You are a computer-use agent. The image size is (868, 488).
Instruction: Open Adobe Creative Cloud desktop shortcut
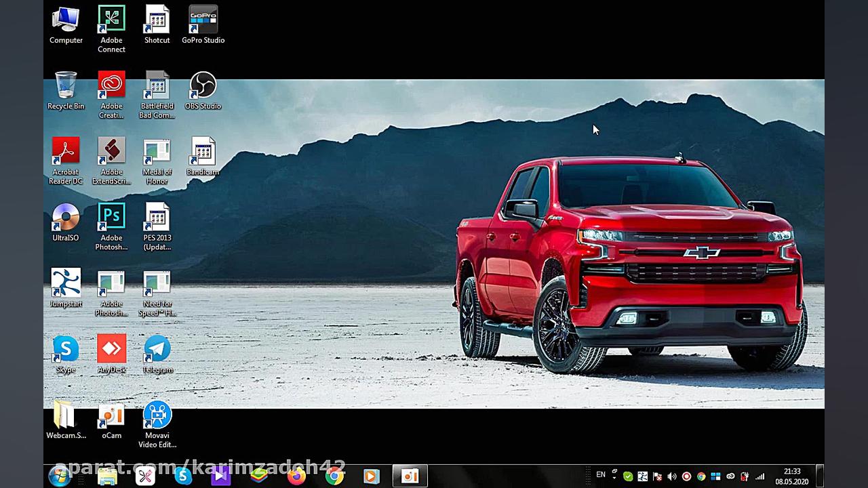click(x=111, y=96)
